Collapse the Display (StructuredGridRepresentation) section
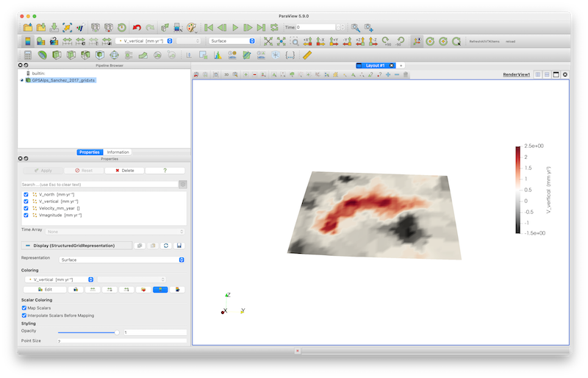This screenshot has width=588, height=378. 26,245
